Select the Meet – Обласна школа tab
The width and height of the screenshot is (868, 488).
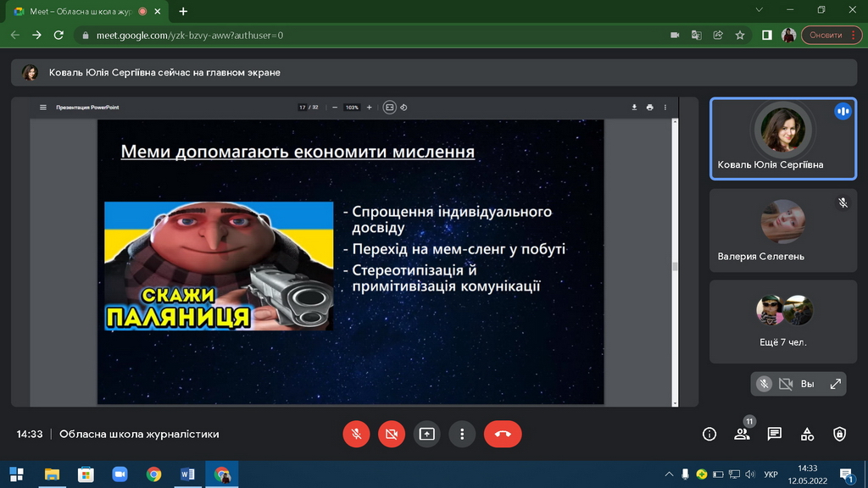[87, 12]
